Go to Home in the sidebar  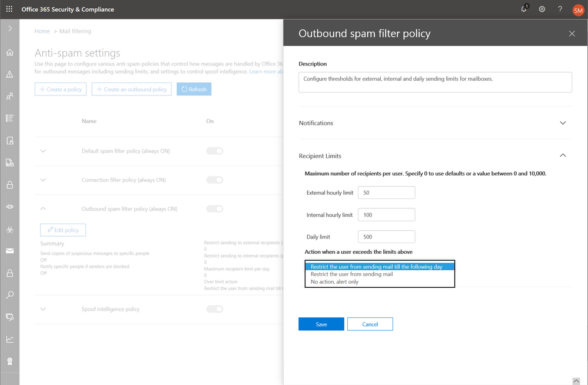pos(10,52)
